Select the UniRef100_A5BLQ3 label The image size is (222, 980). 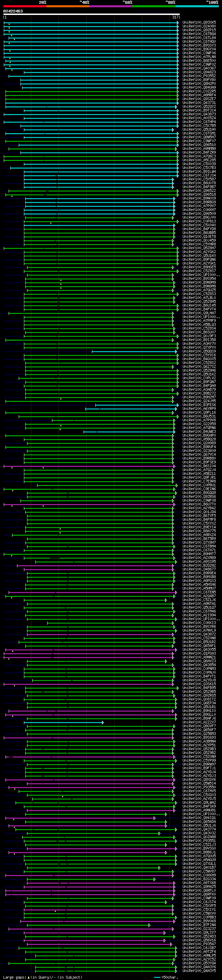[199, 324]
